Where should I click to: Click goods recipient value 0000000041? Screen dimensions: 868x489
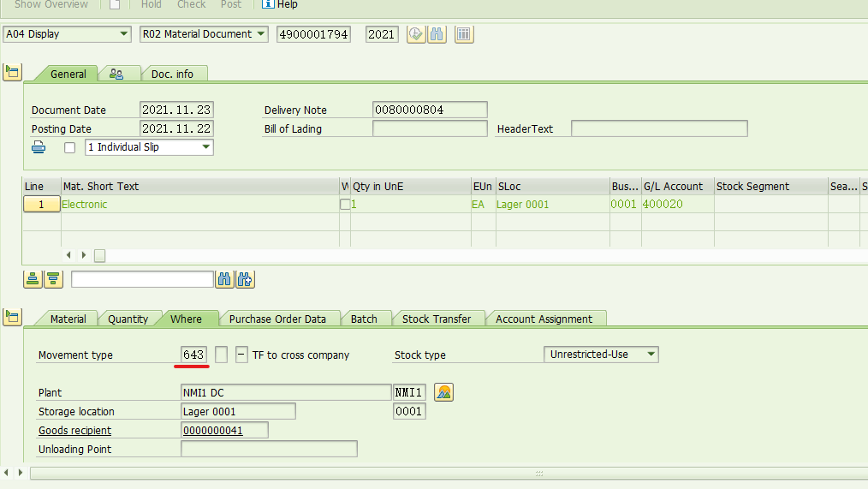pos(224,430)
